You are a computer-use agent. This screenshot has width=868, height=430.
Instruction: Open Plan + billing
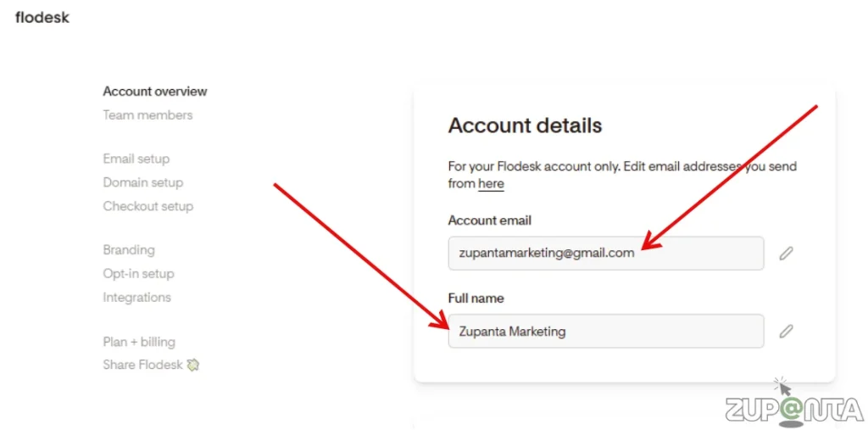(139, 342)
